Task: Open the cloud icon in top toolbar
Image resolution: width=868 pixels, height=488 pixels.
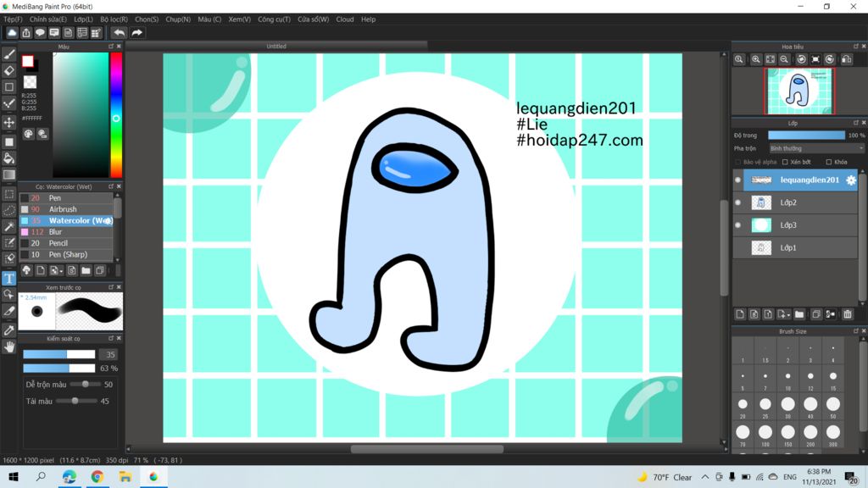Action: coord(12,33)
